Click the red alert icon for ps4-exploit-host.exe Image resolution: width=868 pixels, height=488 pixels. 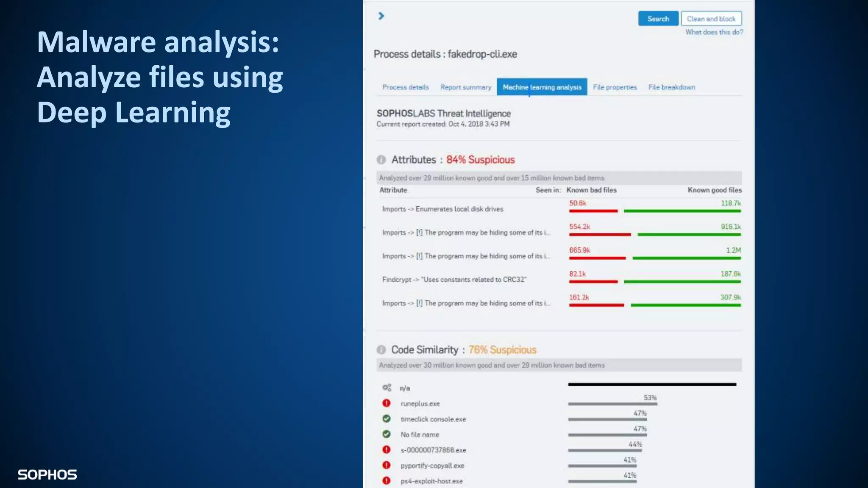(x=387, y=481)
